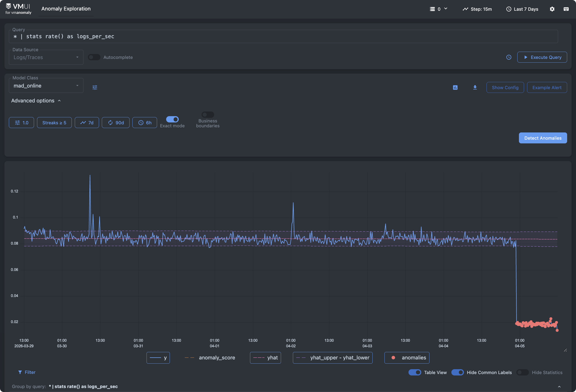Click the 90d refresh duration chip
576x392 pixels.
pos(116,123)
